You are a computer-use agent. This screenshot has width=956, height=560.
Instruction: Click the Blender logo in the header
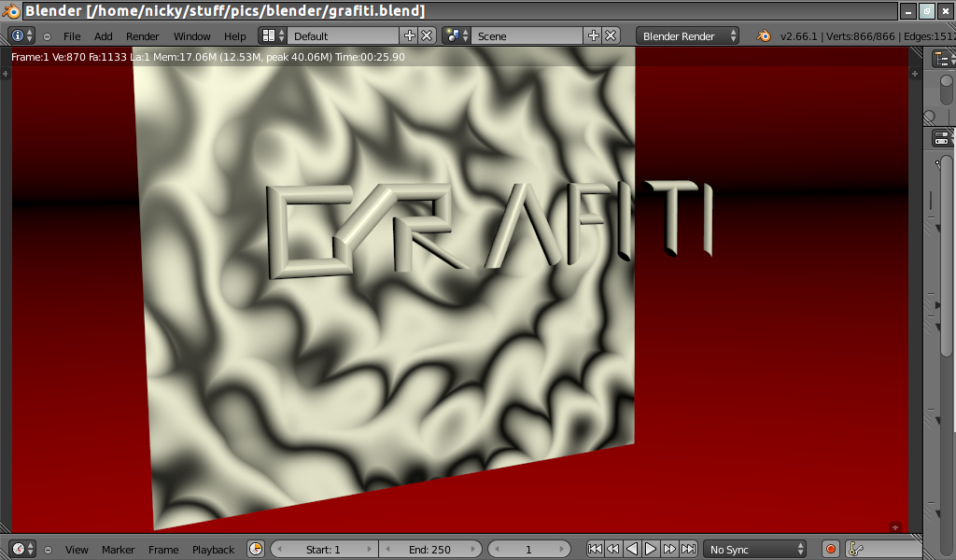click(x=764, y=35)
